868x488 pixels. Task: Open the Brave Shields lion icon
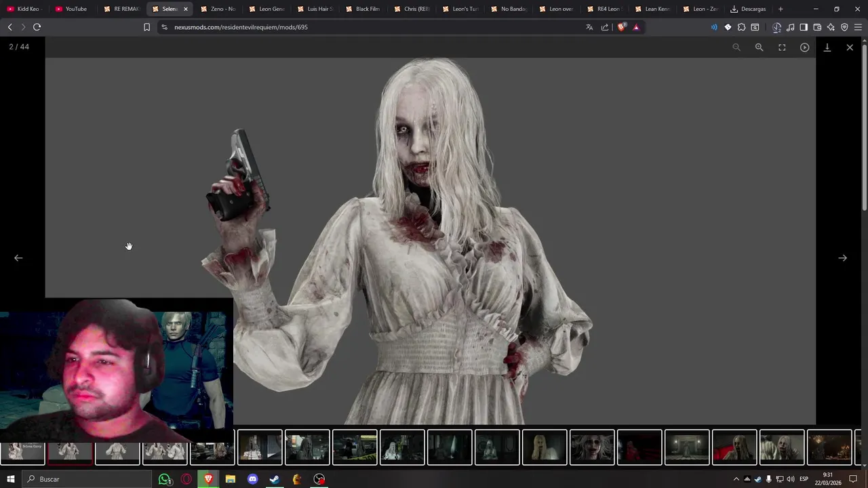click(621, 27)
